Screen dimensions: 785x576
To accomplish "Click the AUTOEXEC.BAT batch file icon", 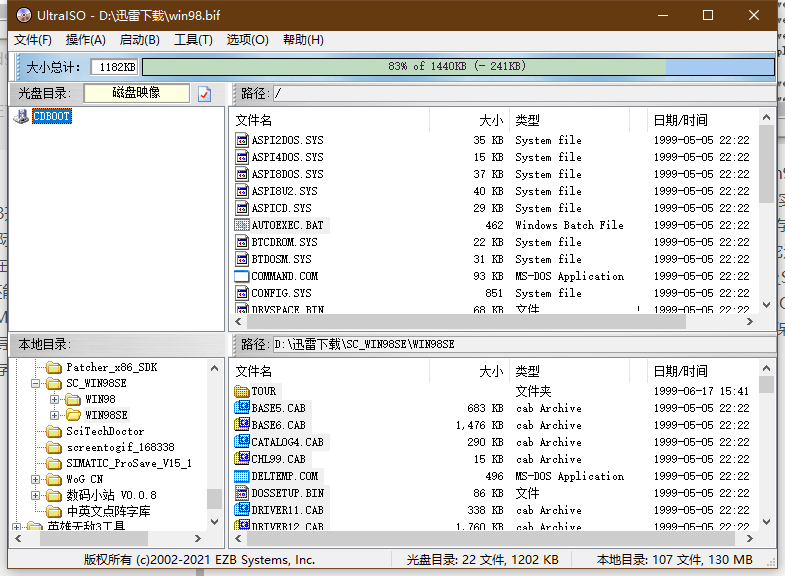I will pyautogui.click(x=242, y=225).
